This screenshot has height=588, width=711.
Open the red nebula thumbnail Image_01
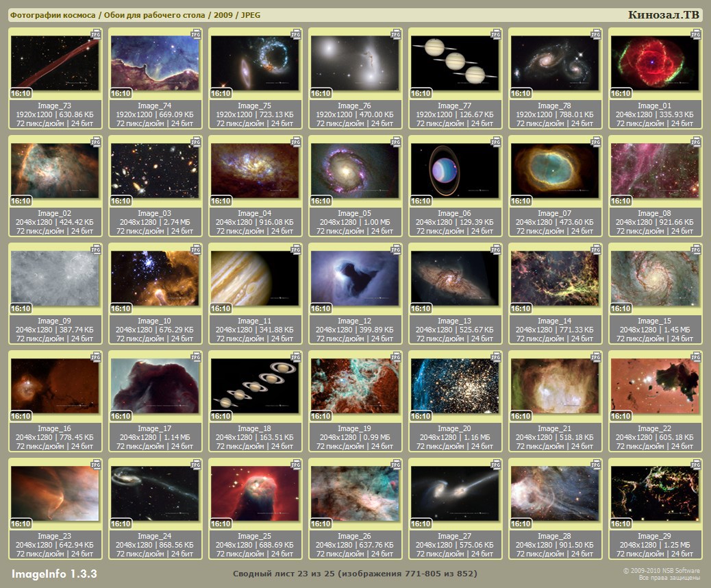pos(655,63)
